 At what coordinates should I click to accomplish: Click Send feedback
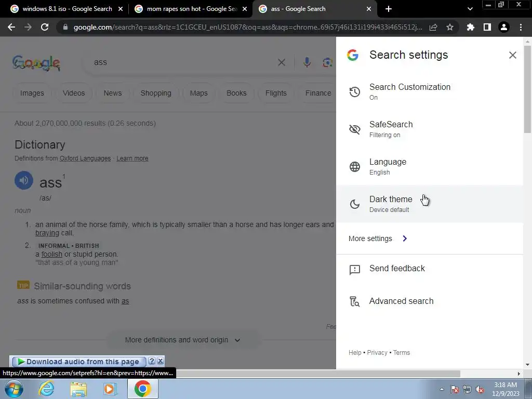[430, 269]
